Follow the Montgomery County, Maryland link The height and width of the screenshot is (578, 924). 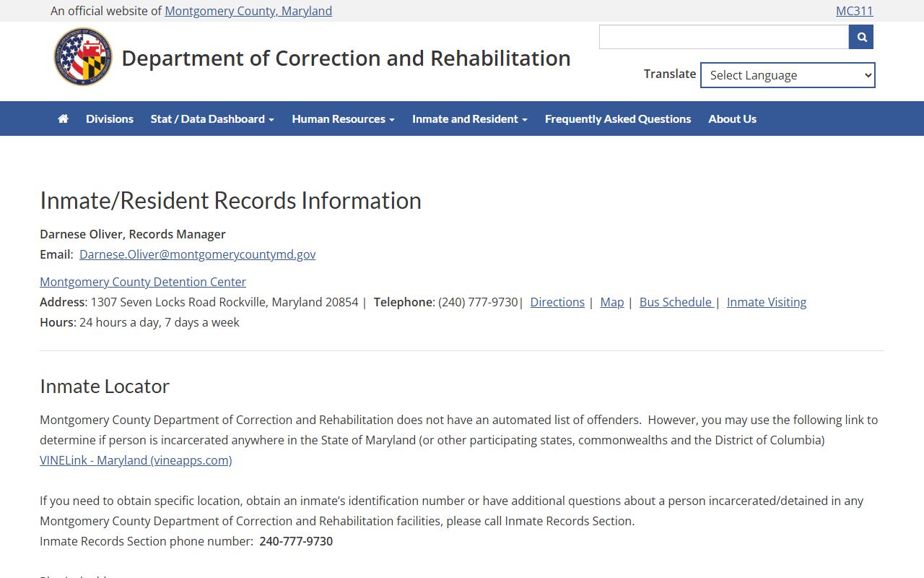[x=248, y=11]
